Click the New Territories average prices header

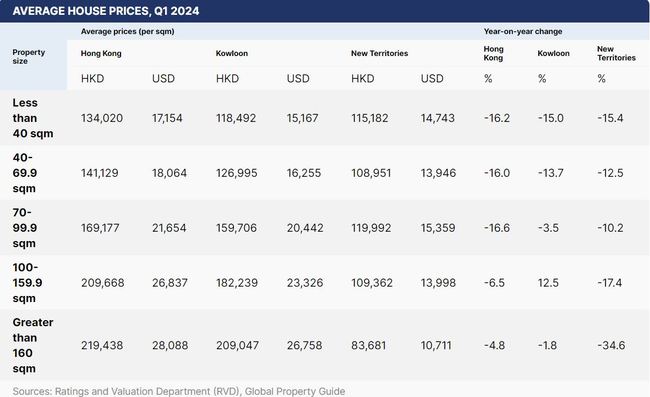[x=379, y=53]
